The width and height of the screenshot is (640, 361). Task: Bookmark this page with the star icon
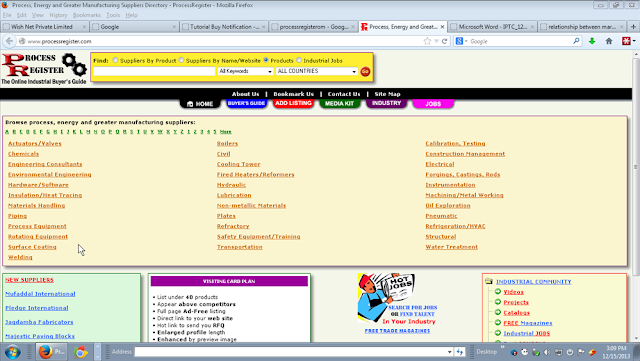pyautogui.click(x=427, y=41)
